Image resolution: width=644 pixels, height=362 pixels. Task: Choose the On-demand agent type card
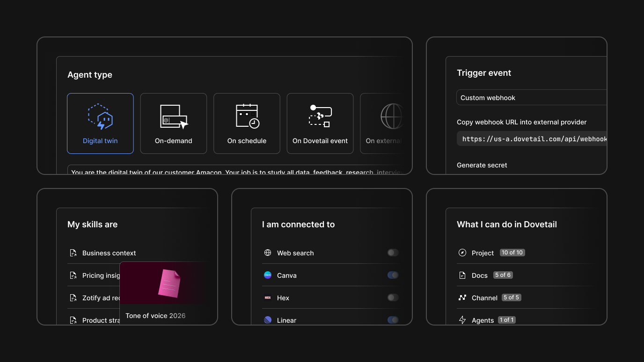pos(174,123)
